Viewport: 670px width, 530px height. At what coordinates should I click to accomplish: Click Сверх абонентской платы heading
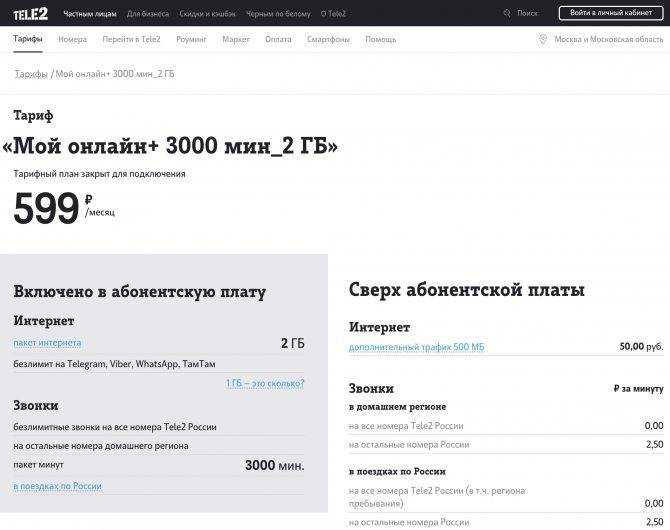pyautogui.click(x=467, y=290)
